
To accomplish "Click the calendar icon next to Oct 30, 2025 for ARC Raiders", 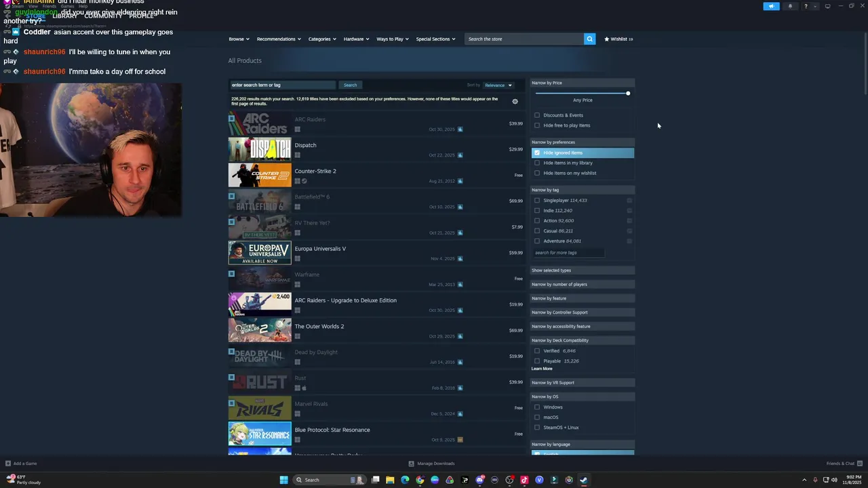I will 460,129.
